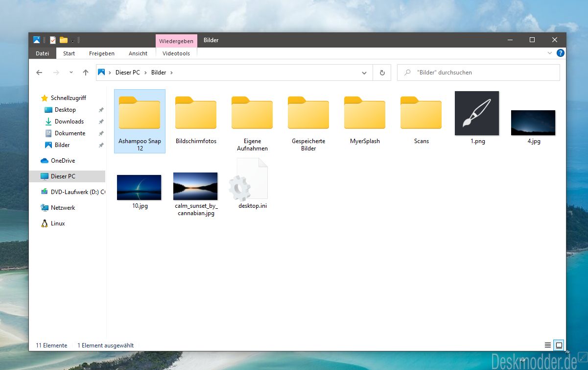This screenshot has width=588, height=370.
Task: Select the 4.jpg image thumbnail
Action: coord(533,123)
